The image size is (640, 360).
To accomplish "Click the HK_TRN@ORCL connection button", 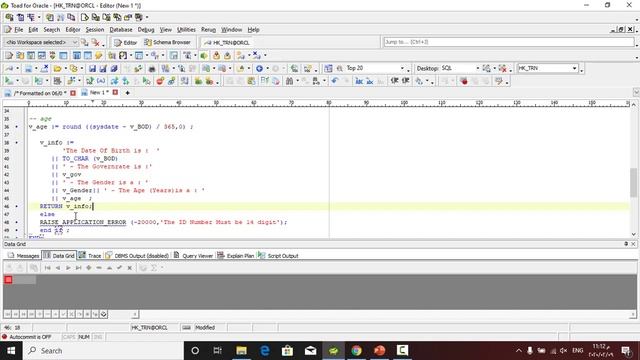I will [227, 42].
